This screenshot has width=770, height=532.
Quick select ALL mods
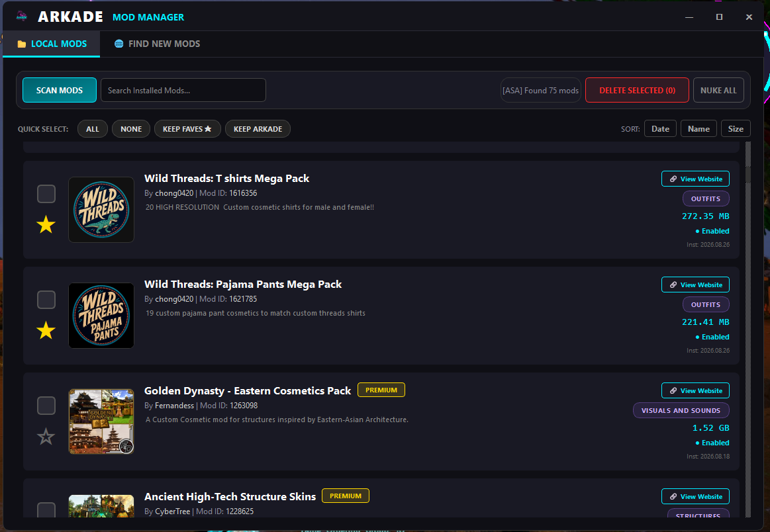(92, 129)
